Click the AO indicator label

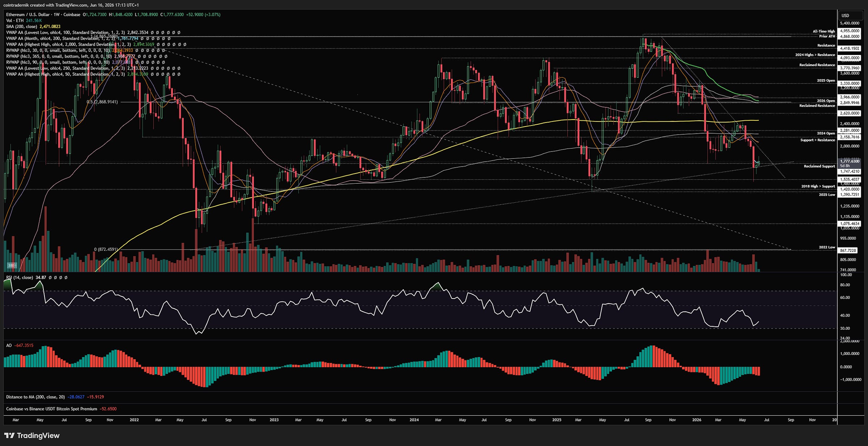(9, 346)
